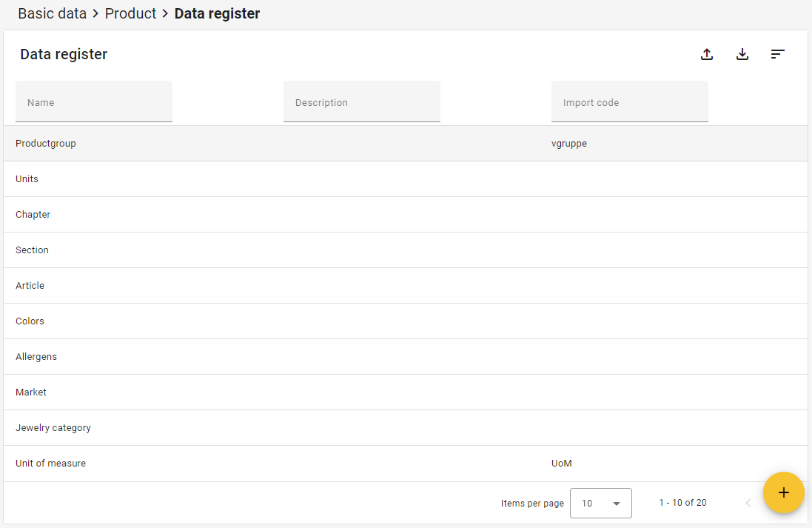Expand the Items per page dropdown

tap(600, 503)
